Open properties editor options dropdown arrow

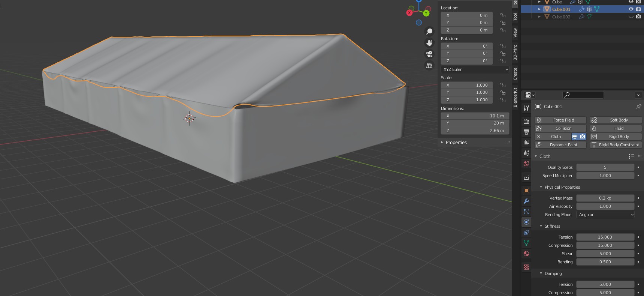pos(638,95)
